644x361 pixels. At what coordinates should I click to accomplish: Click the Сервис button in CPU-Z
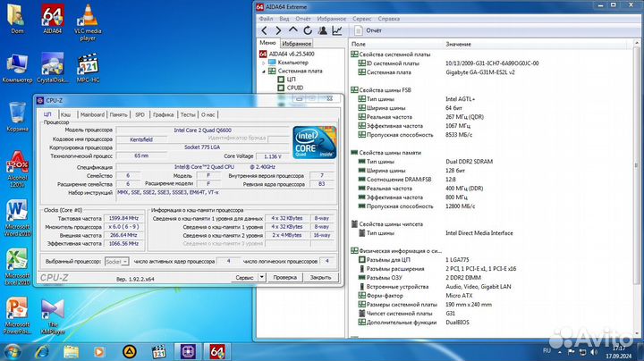pyautogui.click(x=245, y=277)
